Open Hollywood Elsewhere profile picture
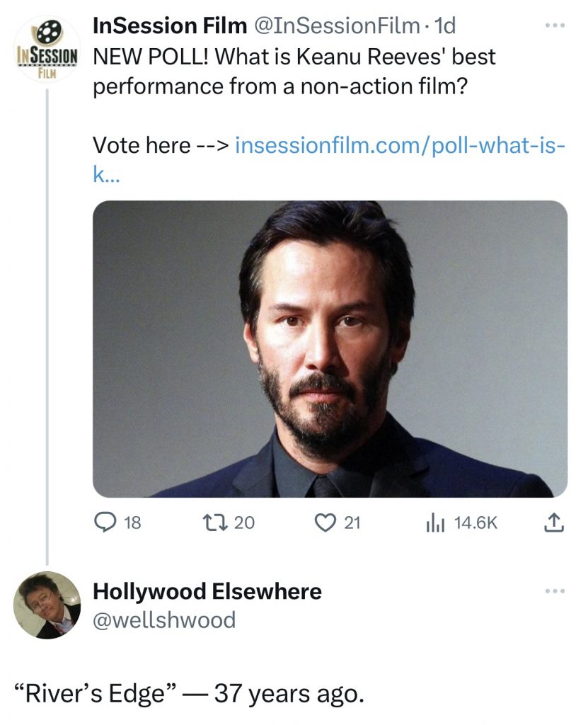Screen dimensions: 588x725 coord(47,605)
